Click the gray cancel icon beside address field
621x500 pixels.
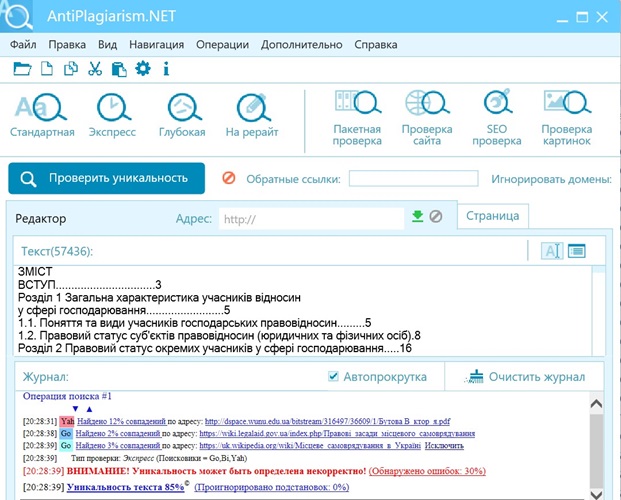(436, 217)
